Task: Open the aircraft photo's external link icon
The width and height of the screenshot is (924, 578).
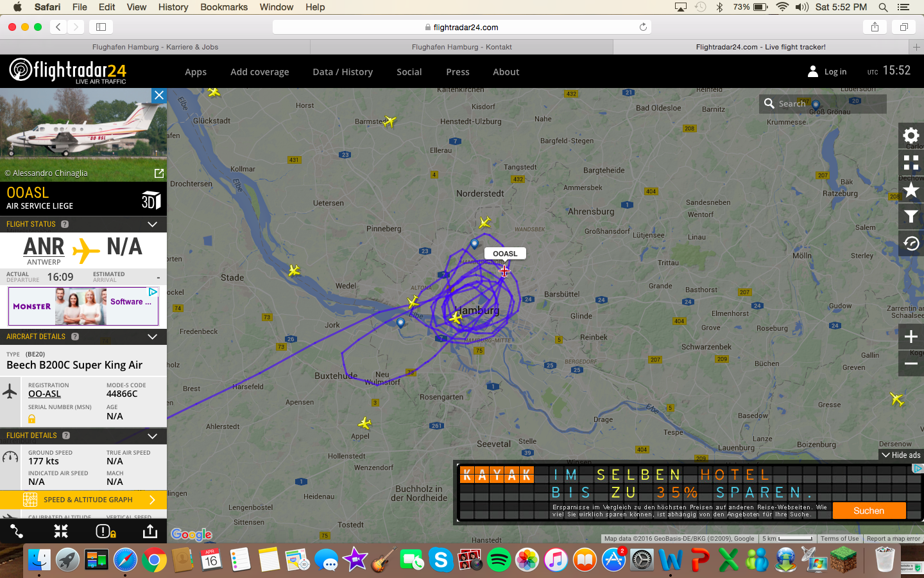Action: [159, 173]
